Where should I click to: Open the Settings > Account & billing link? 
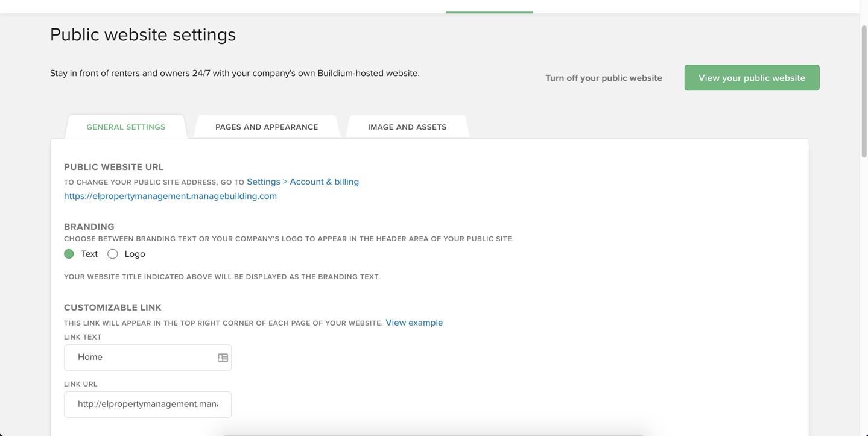(x=305, y=181)
